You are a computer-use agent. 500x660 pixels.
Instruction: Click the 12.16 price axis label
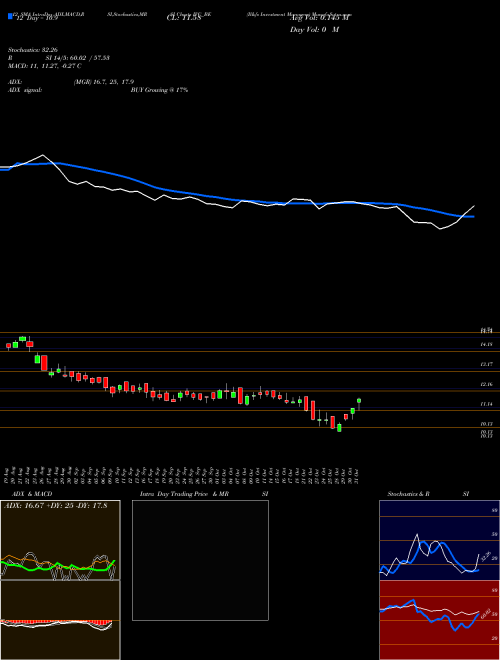click(x=487, y=384)
